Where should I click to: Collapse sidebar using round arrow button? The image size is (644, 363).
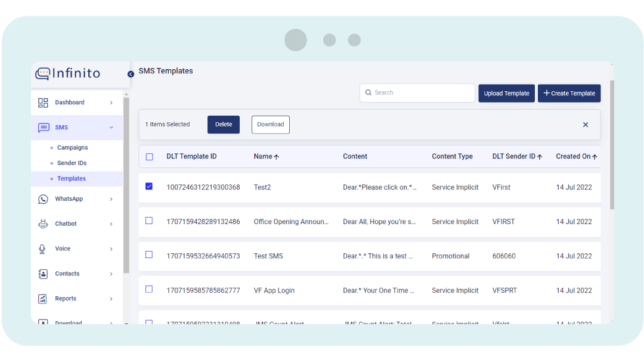131,75
